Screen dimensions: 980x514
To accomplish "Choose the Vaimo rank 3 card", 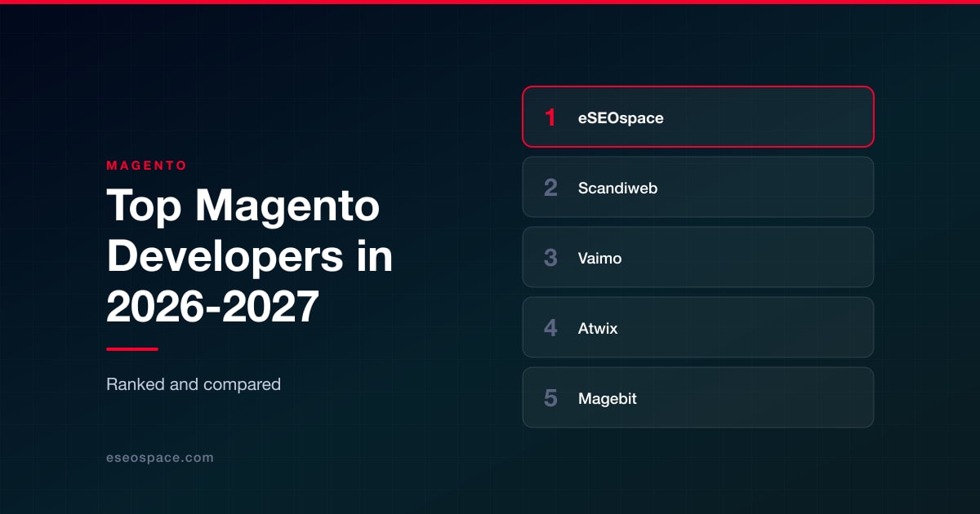I will click(698, 257).
